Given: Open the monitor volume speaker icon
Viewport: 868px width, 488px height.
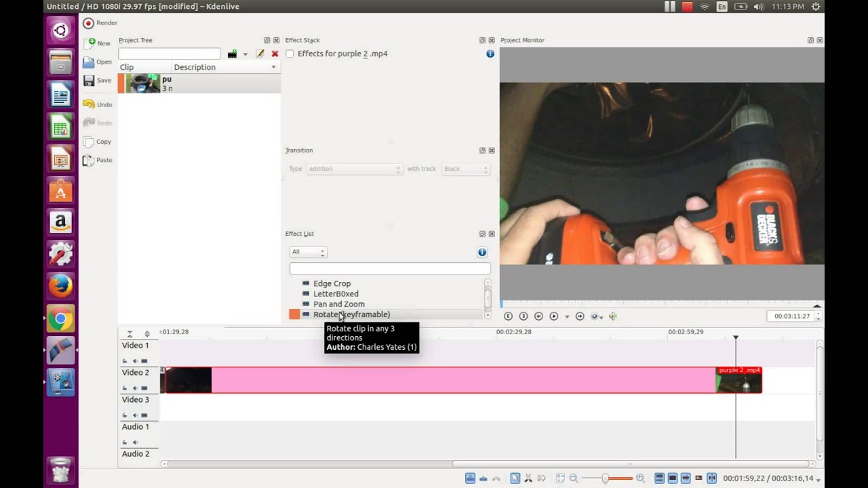Looking at the screenshot, I should (613, 316).
